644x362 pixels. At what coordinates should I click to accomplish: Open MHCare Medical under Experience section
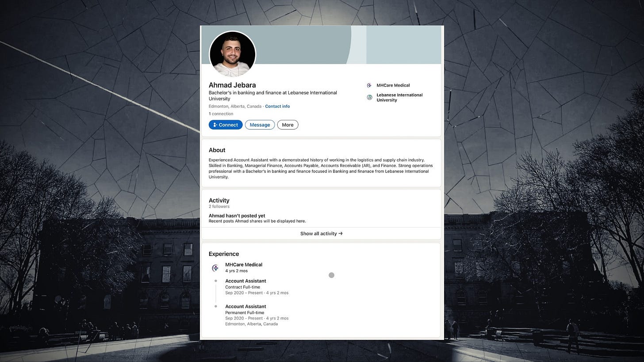point(244,265)
